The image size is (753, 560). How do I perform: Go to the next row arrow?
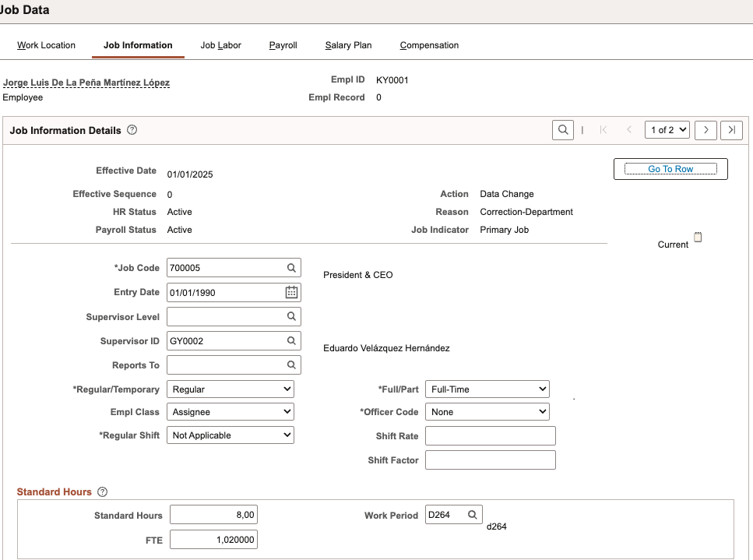coord(705,130)
